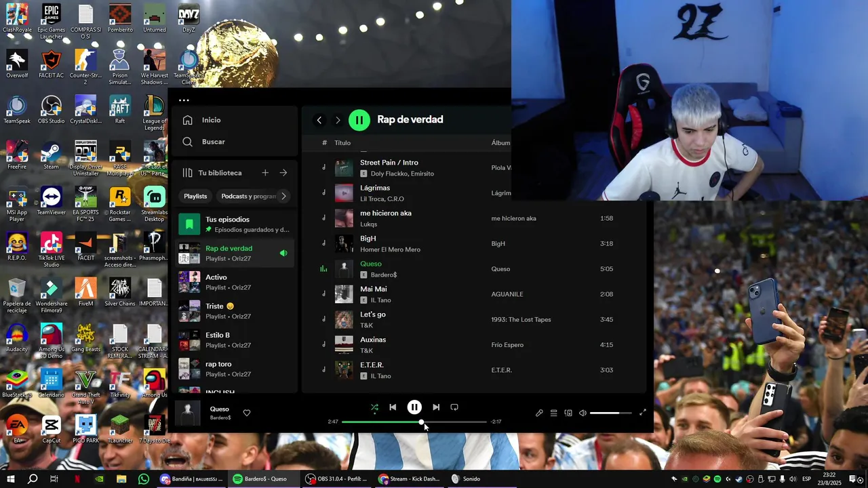
Task: Show more library filter chips
Action: [x=283, y=196]
